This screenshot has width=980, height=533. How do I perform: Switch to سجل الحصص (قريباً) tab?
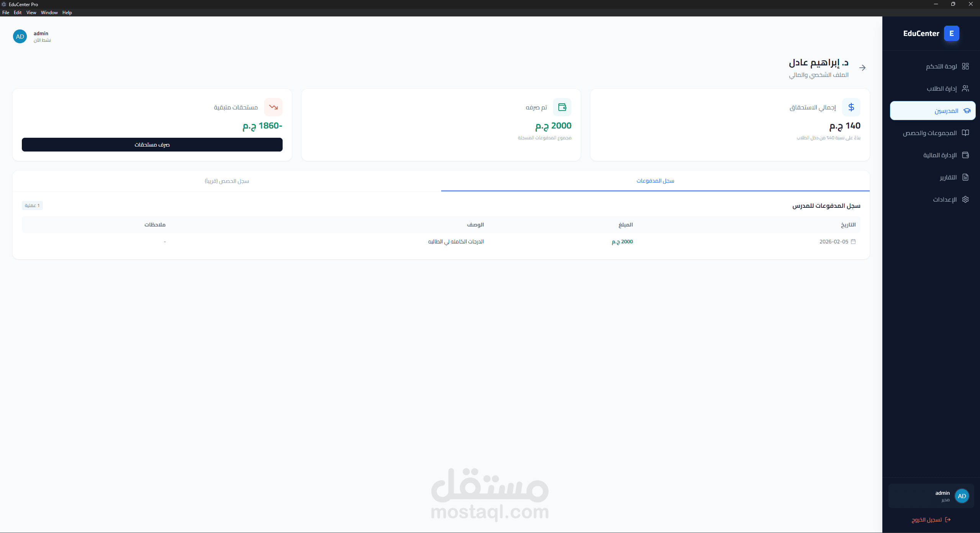coord(227,181)
